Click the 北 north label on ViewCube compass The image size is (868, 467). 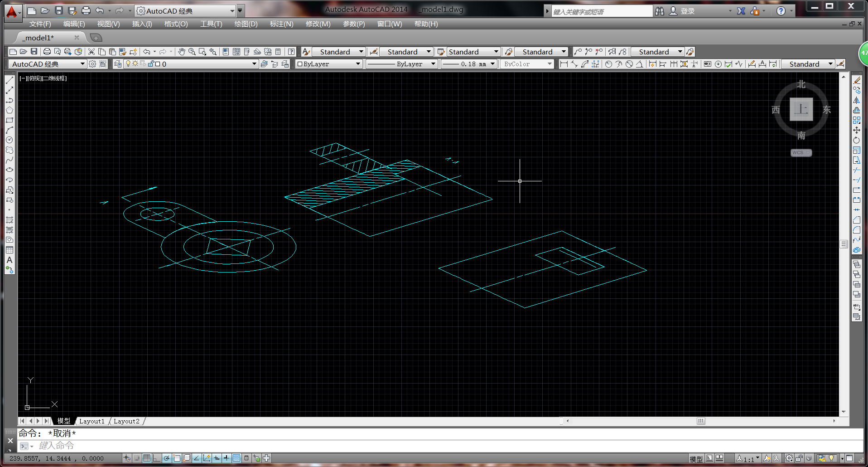[801, 84]
